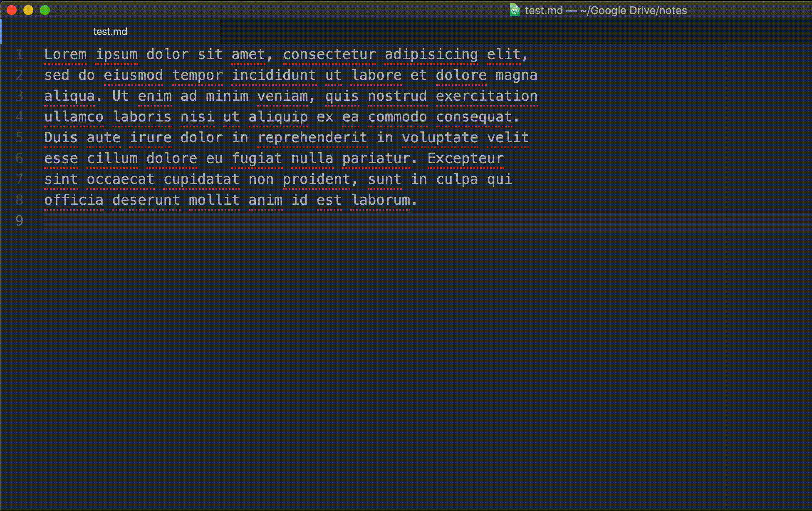Click line number 5 in the gutter
This screenshot has height=511, width=812.
pos(19,138)
